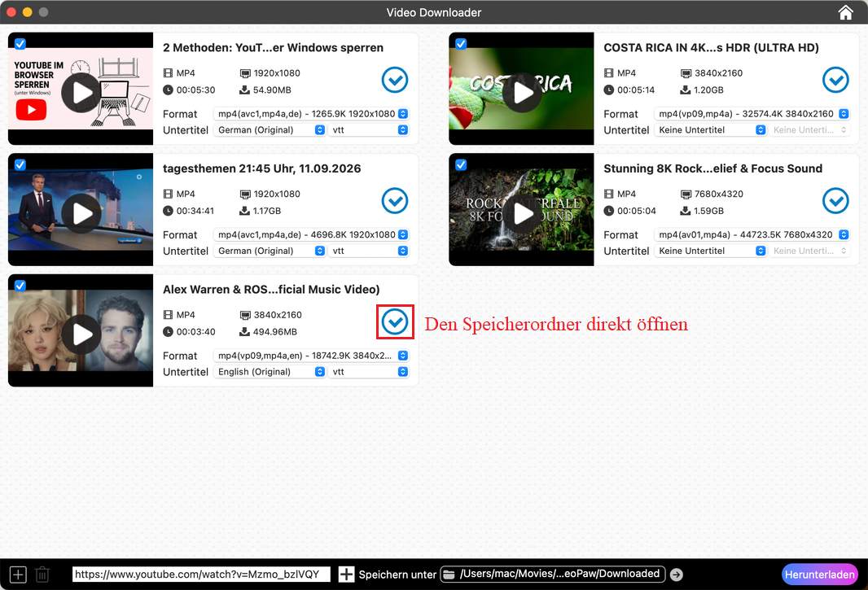The image size is (868, 590).
Task: Click the Herunterladen button
Action: tap(819, 575)
